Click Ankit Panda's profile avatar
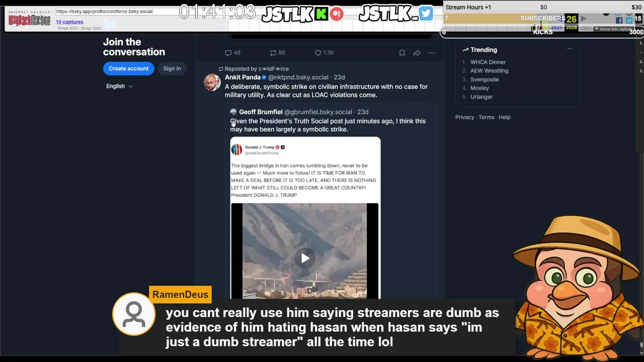The image size is (644, 362). 212,82
